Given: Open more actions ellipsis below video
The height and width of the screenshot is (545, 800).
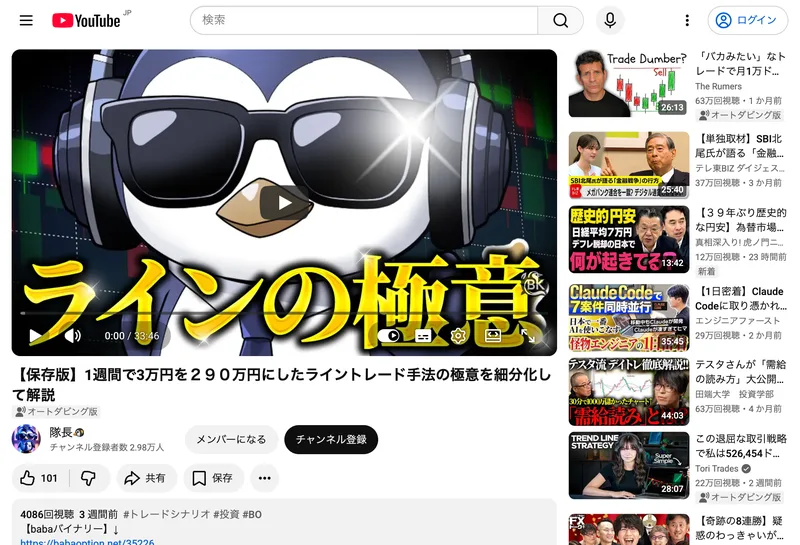Looking at the screenshot, I should tap(265, 478).
